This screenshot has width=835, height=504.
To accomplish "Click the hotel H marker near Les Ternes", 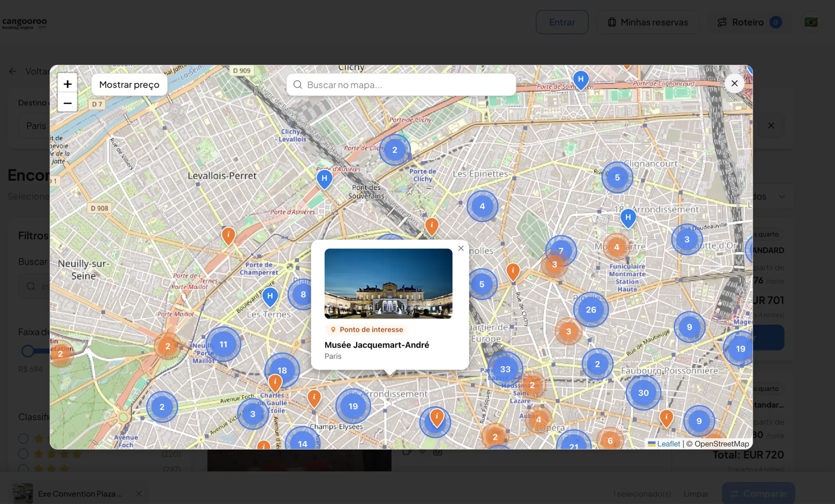I will (x=270, y=297).
